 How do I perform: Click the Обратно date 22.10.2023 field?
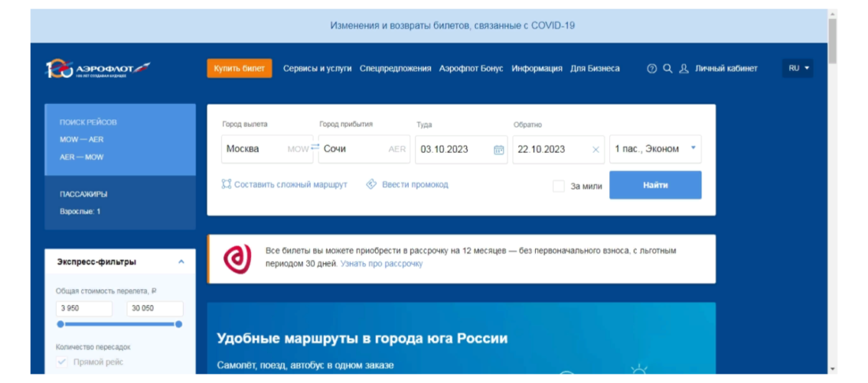pyautogui.click(x=559, y=149)
